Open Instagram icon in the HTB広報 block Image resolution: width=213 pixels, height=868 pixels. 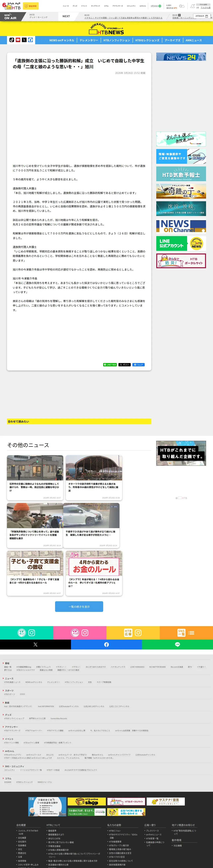[138, 633]
